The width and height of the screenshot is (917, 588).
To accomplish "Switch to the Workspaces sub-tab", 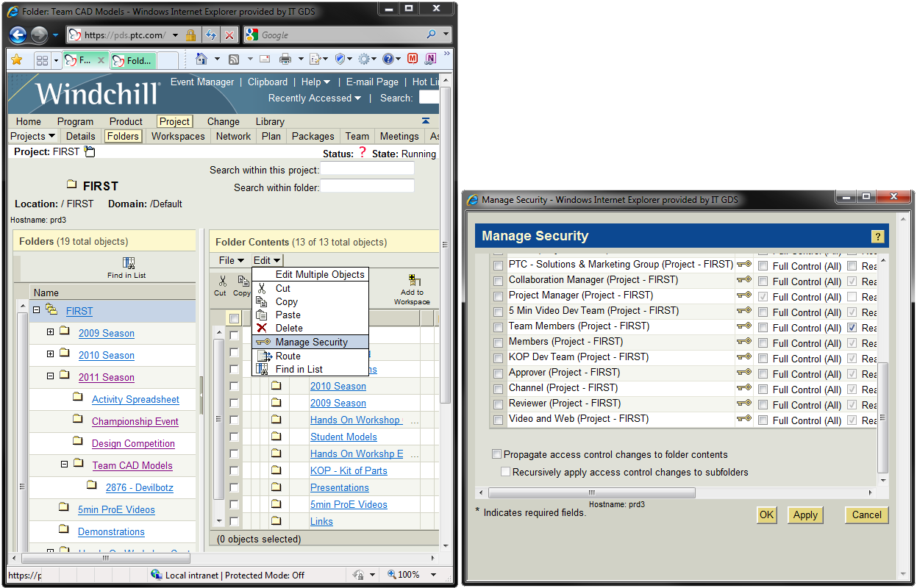I will pyautogui.click(x=178, y=136).
